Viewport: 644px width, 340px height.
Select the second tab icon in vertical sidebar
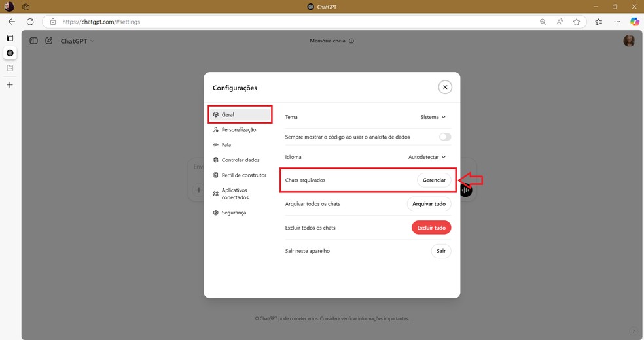[x=10, y=68]
